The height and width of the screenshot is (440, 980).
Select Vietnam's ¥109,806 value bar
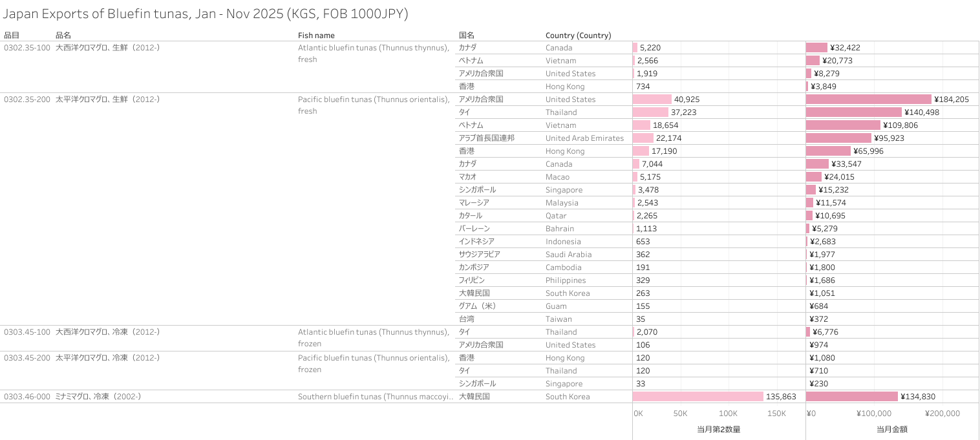[x=843, y=125]
